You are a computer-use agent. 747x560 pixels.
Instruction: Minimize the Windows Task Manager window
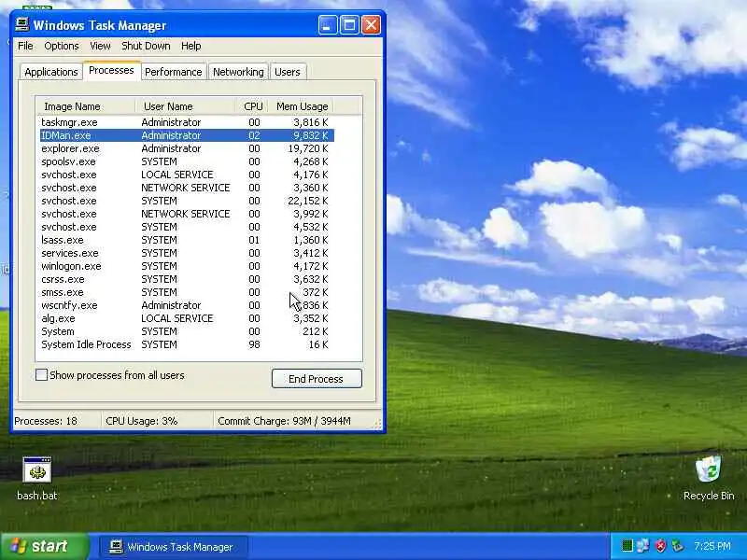[x=328, y=25]
